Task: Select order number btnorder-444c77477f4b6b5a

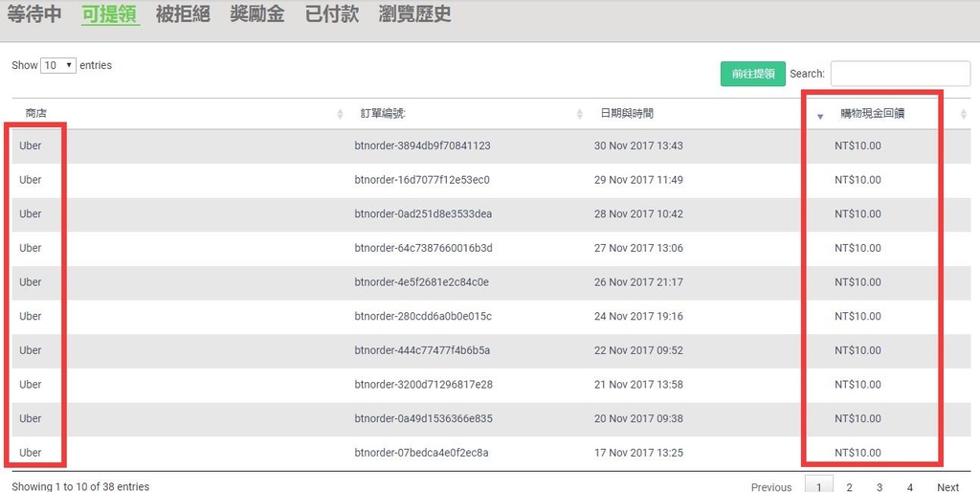Action: pyautogui.click(x=422, y=350)
